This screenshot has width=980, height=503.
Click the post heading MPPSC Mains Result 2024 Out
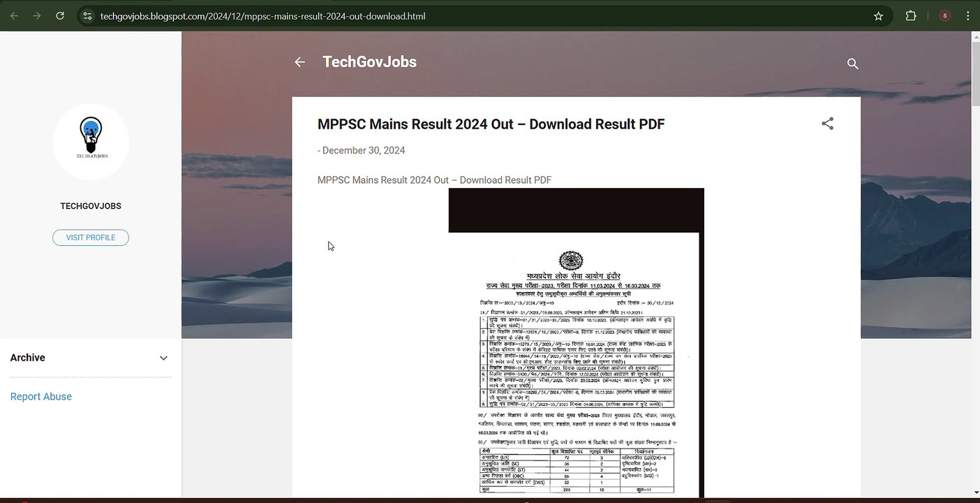[x=491, y=124]
